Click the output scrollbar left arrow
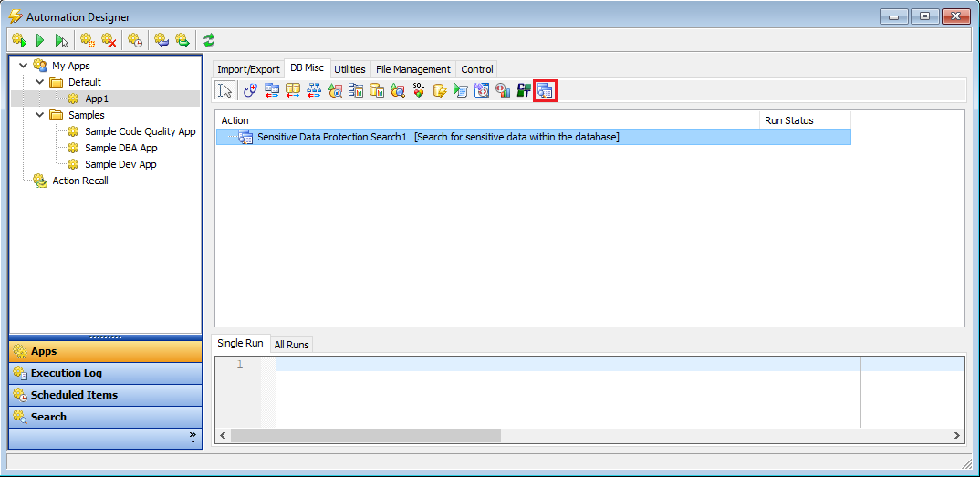The height and width of the screenshot is (477, 980). tap(223, 436)
